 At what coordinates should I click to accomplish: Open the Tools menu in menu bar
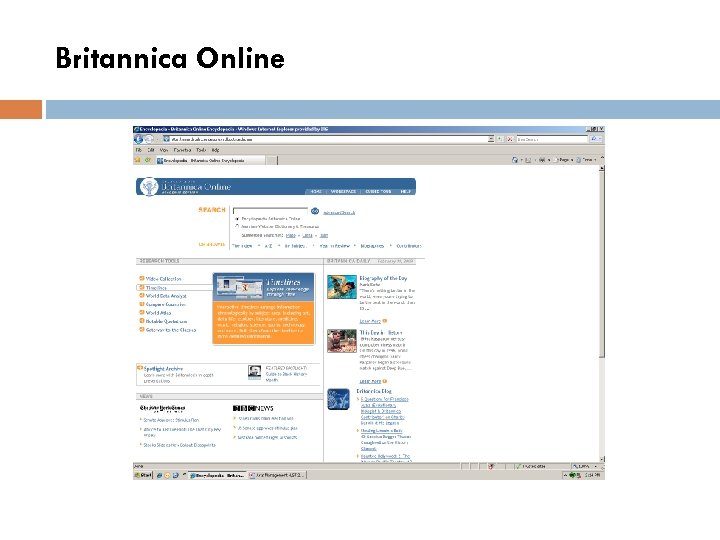click(201, 150)
